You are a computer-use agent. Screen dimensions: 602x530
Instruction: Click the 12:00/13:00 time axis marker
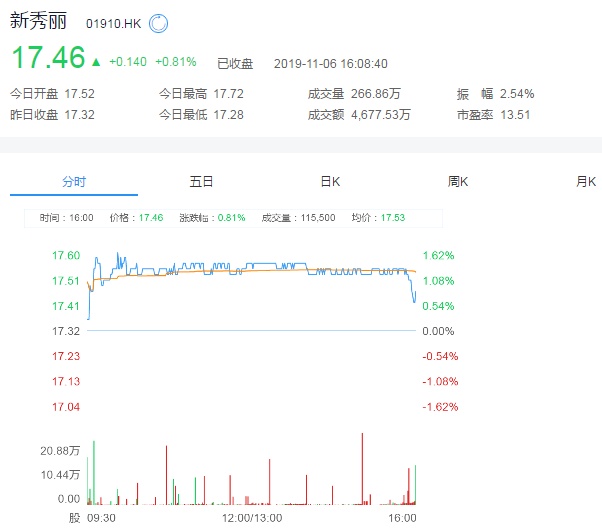[x=252, y=518]
